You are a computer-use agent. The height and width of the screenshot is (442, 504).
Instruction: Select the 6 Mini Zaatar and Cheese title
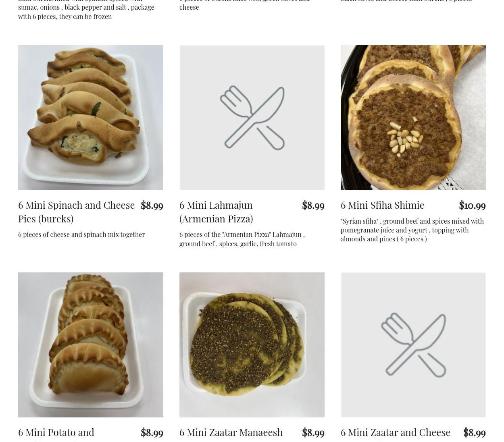click(396, 432)
